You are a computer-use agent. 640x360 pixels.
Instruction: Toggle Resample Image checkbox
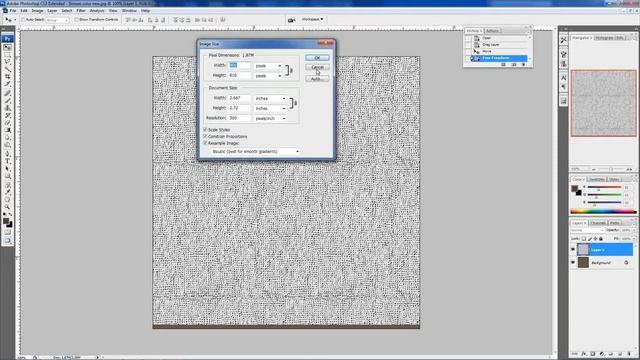point(205,143)
